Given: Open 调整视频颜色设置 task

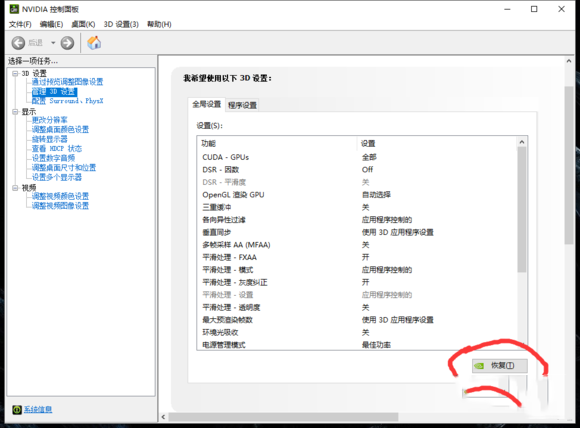Looking at the screenshot, I should click(x=60, y=196).
